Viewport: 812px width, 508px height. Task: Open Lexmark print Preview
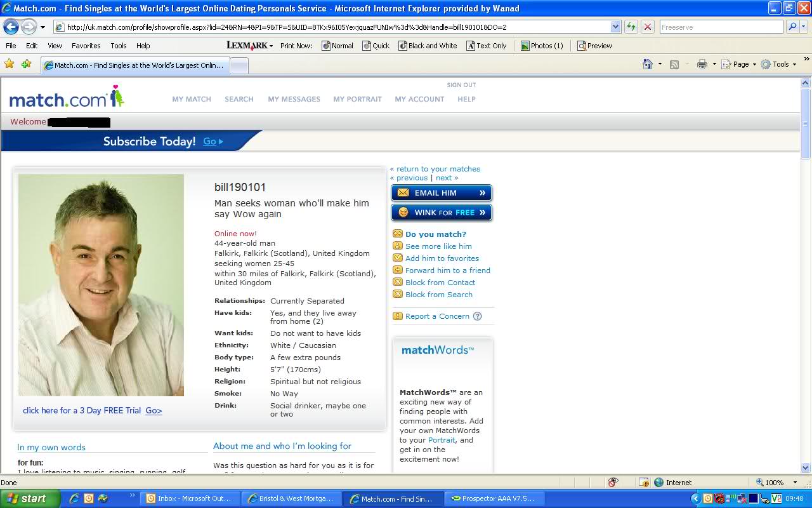[594, 46]
